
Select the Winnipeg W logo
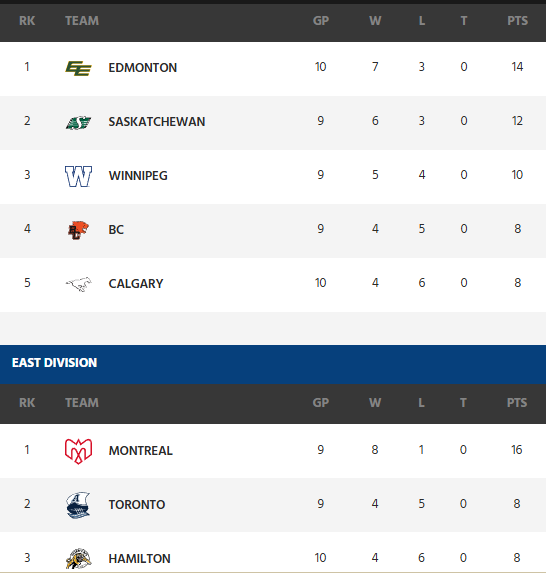78,176
